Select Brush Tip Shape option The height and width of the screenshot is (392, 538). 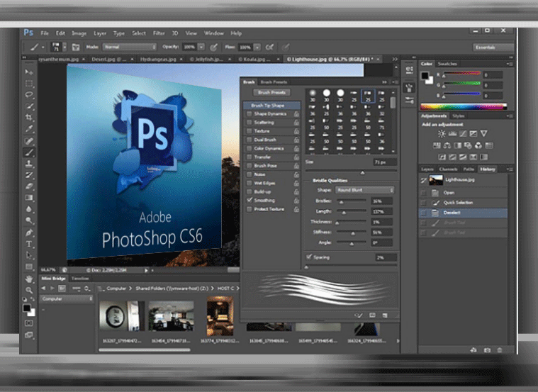pyautogui.click(x=271, y=106)
